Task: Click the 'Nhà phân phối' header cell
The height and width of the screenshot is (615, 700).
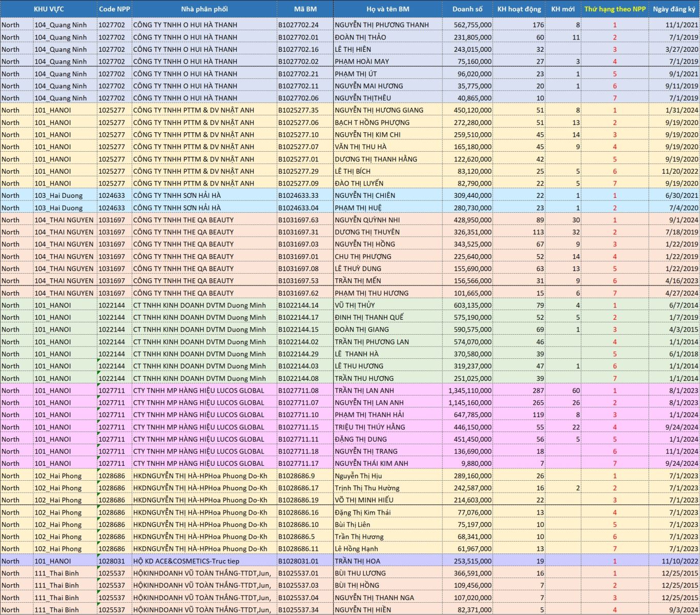Action: point(204,9)
